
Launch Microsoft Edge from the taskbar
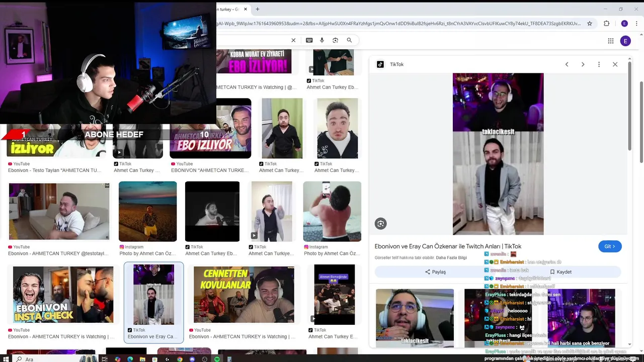coord(130,359)
